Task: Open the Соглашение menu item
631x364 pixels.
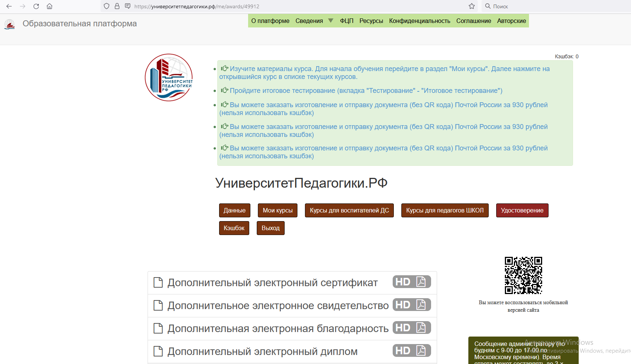Action: point(474,21)
